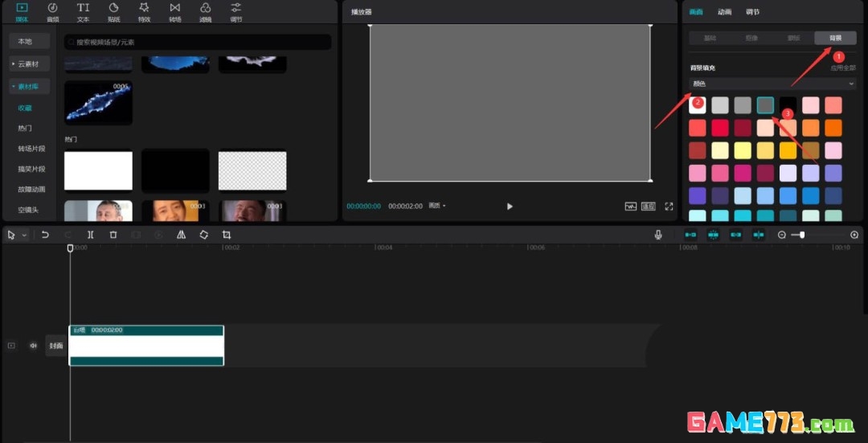Screen dimensions: 868x443
Task: Select the split clip tool in timeline toolbar
Action: tap(90, 235)
